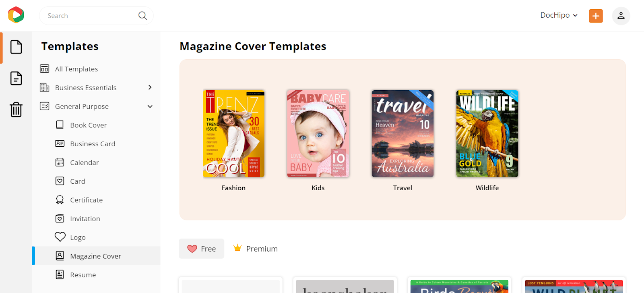
Task: Collapse General Purpose with down chevron
Action: (150, 106)
